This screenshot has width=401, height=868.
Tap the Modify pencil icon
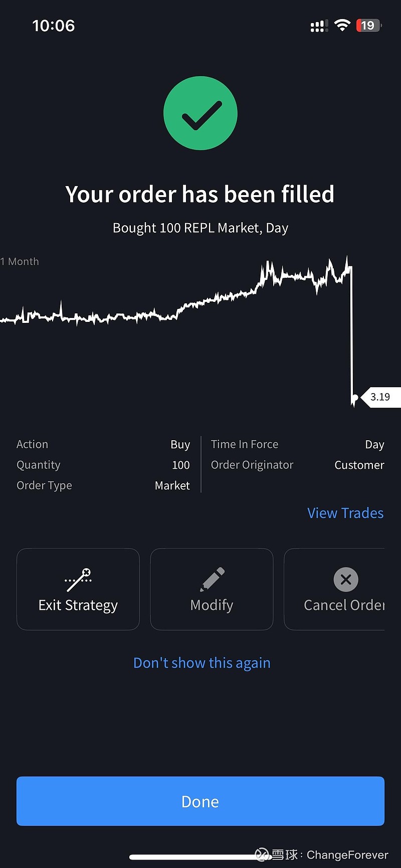pyautogui.click(x=212, y=579)
